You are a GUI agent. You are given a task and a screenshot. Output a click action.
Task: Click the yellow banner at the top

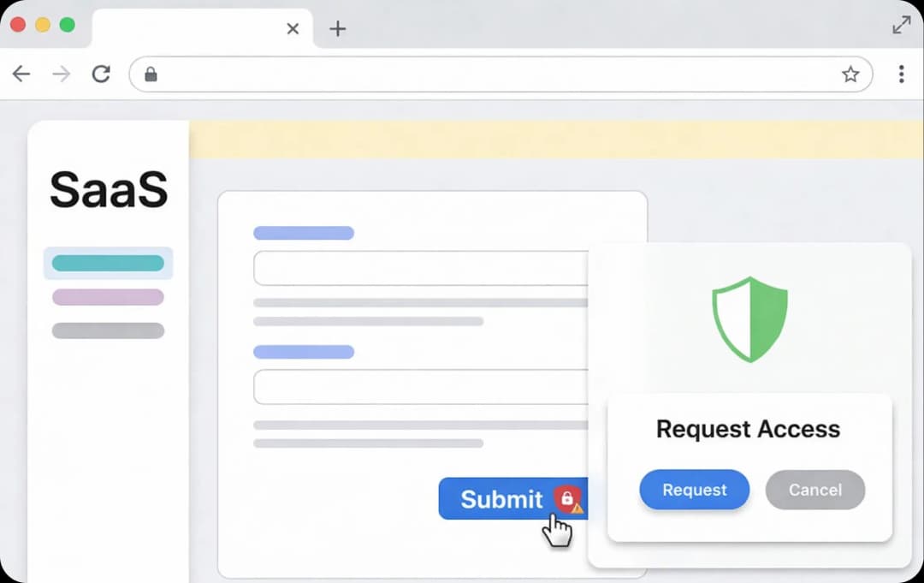(x=556, y=140)
